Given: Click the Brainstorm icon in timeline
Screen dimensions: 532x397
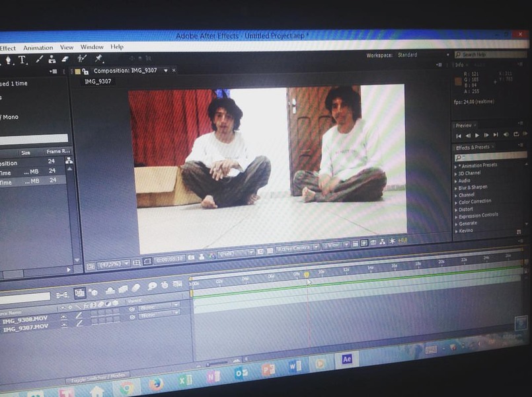Looking at the screenshot, I should point(152,286).
